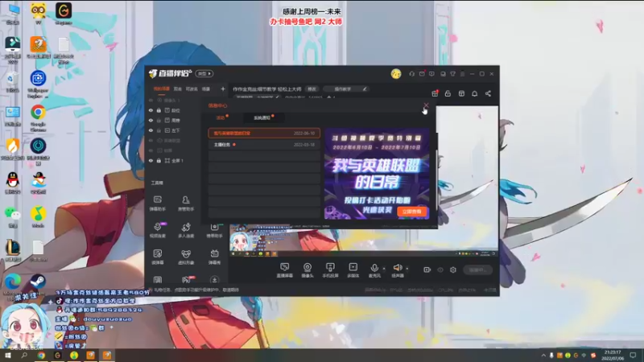Viewport: 644px width, 362px height.
Task: Click the share icon above preview
Action: pyautogui.click(x=488, y=93)
